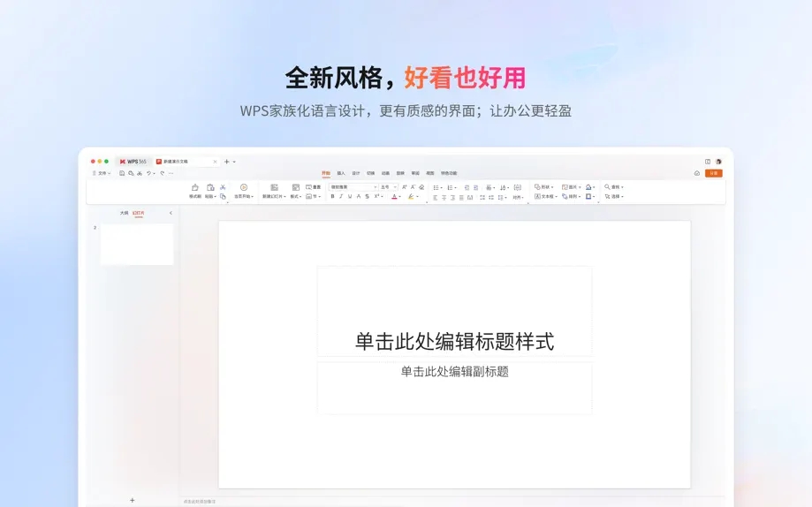
Task: Open the 节 section dropdown
Action: click(x=314, y=197)
